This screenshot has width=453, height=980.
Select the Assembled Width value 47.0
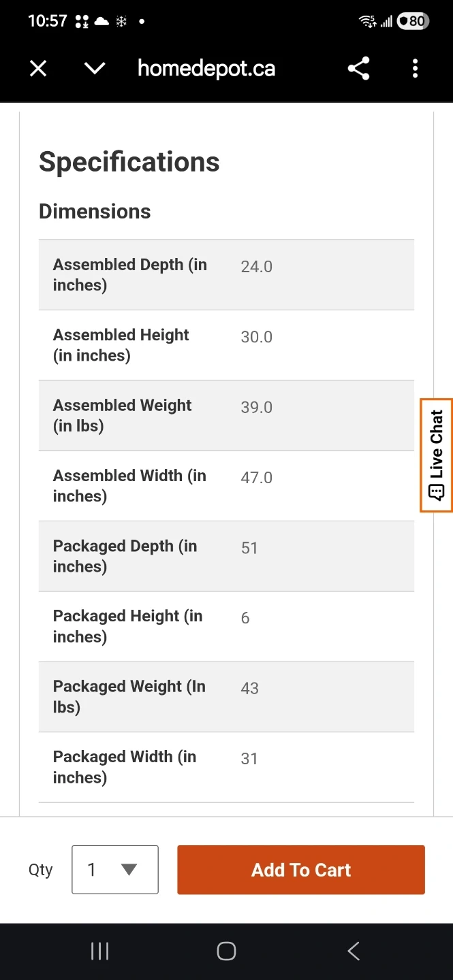click(x=256, y=477)
